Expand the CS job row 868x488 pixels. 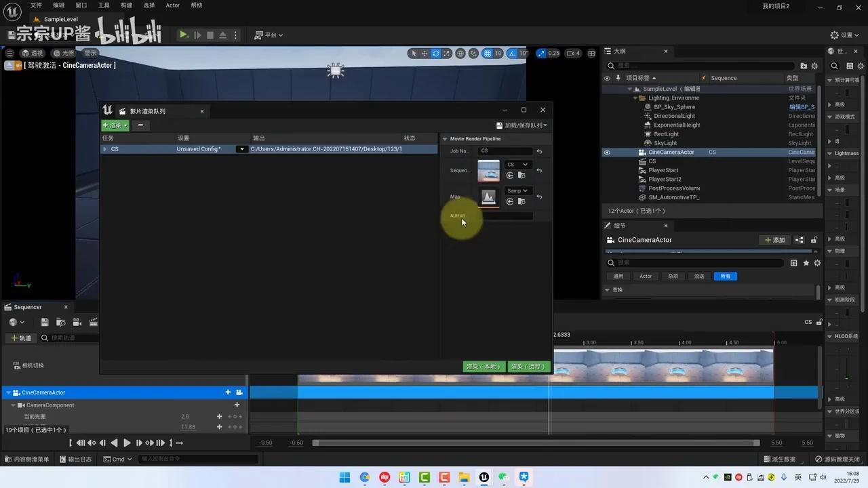tap(104, 149)
